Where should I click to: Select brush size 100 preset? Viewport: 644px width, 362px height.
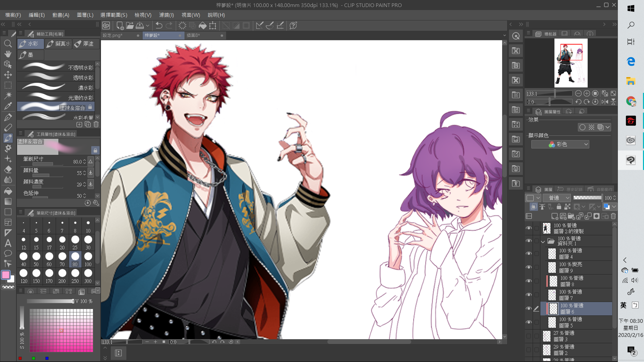(88, 259)
